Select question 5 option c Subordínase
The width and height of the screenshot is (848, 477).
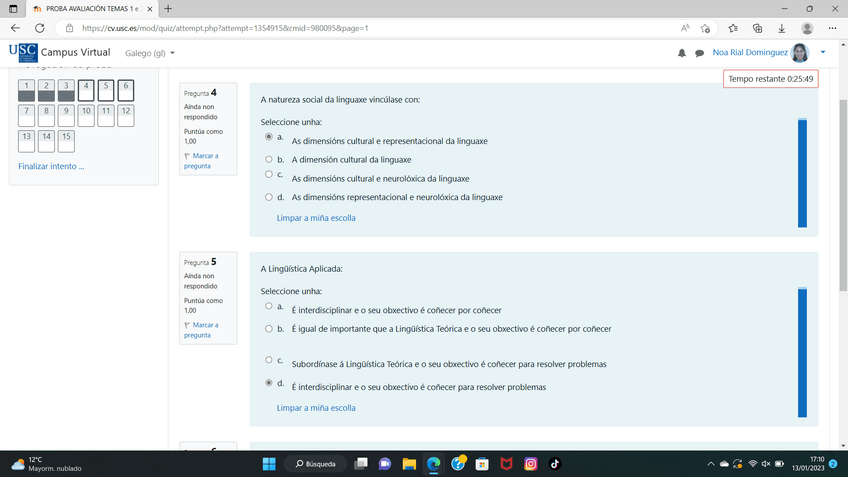pos(269,360)
